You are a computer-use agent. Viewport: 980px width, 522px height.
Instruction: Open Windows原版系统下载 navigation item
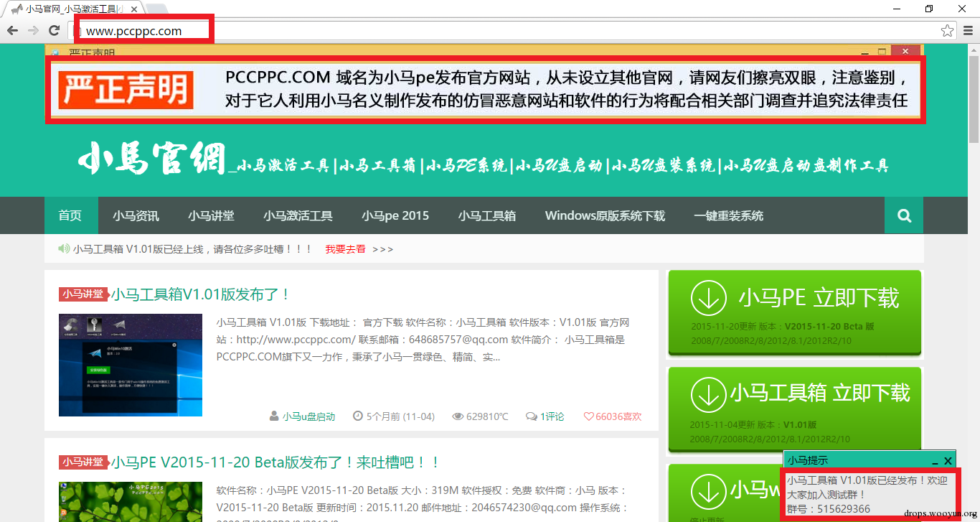tap(605, 215)
